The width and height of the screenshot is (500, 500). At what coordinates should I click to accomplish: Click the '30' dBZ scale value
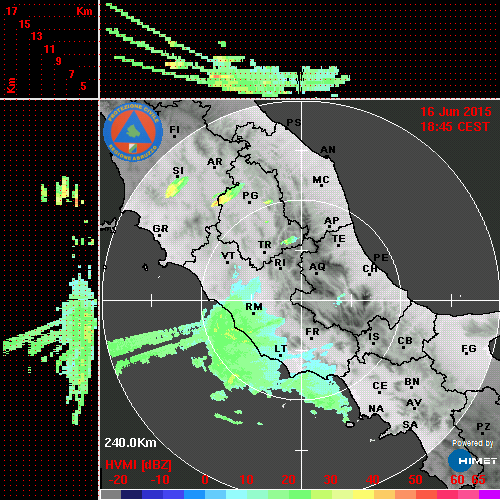point(331,480)
